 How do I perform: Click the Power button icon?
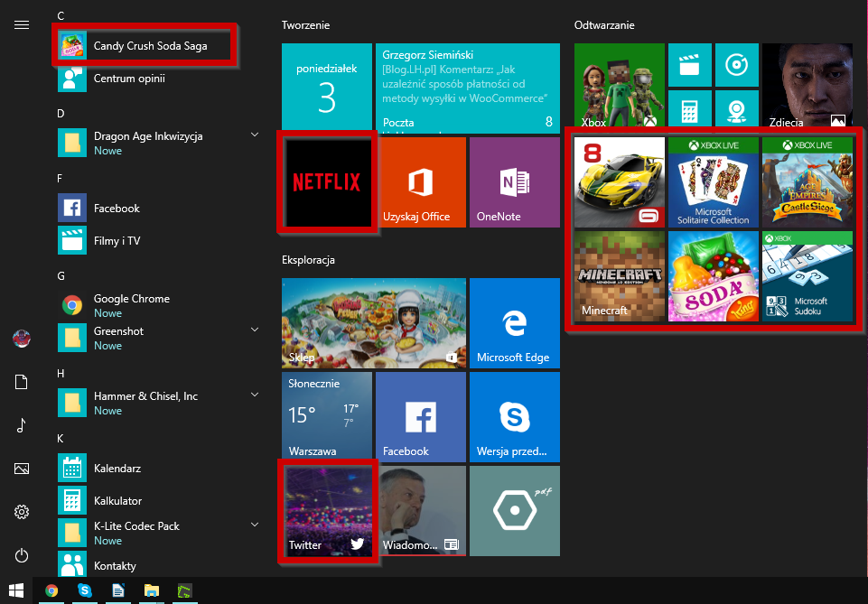22,555
